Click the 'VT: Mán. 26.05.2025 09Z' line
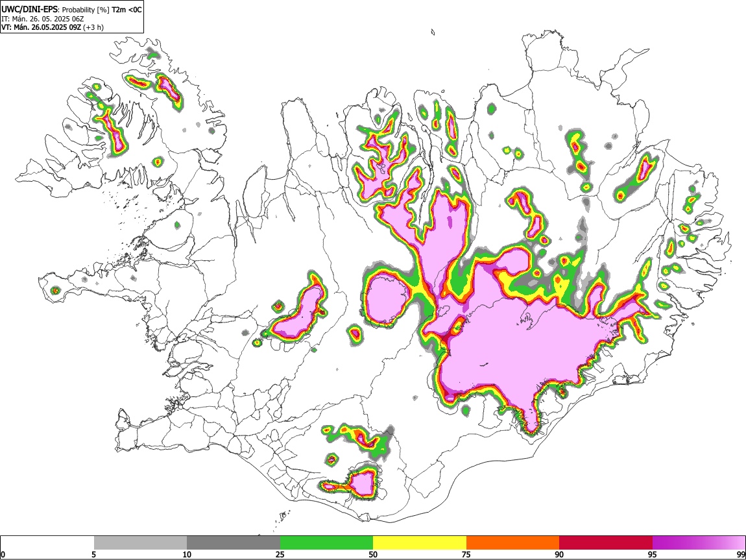 coord(41,27)
